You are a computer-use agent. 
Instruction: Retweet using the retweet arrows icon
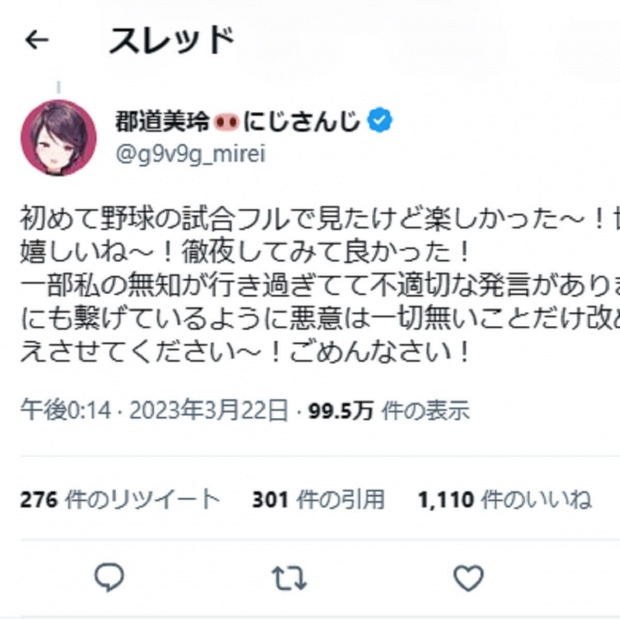tap(289, 578)
